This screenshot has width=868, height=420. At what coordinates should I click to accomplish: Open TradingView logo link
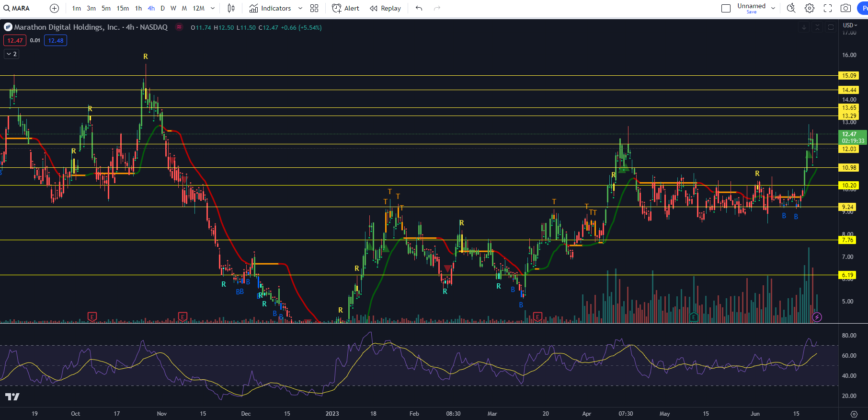pyautogui.click(x=12, y=397)
